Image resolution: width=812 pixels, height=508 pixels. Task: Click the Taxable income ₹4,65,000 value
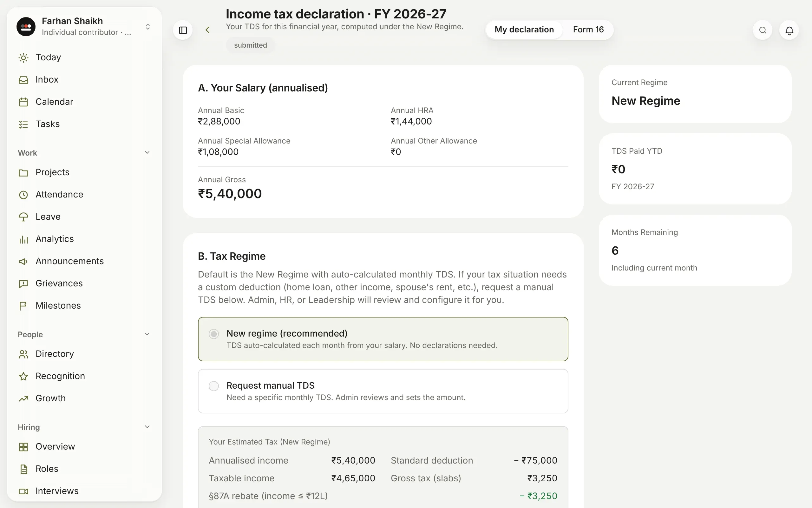(x=353, y=478)
